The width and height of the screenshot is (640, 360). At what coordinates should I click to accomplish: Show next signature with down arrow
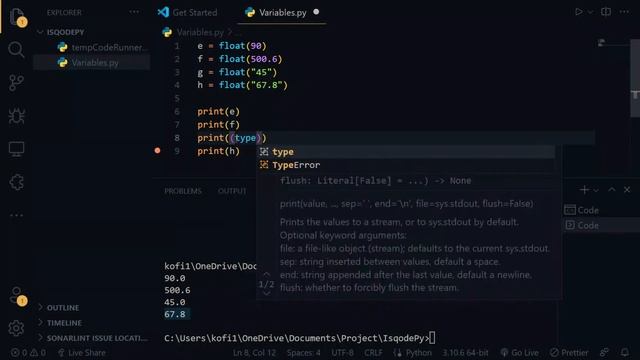pos(266,293)
